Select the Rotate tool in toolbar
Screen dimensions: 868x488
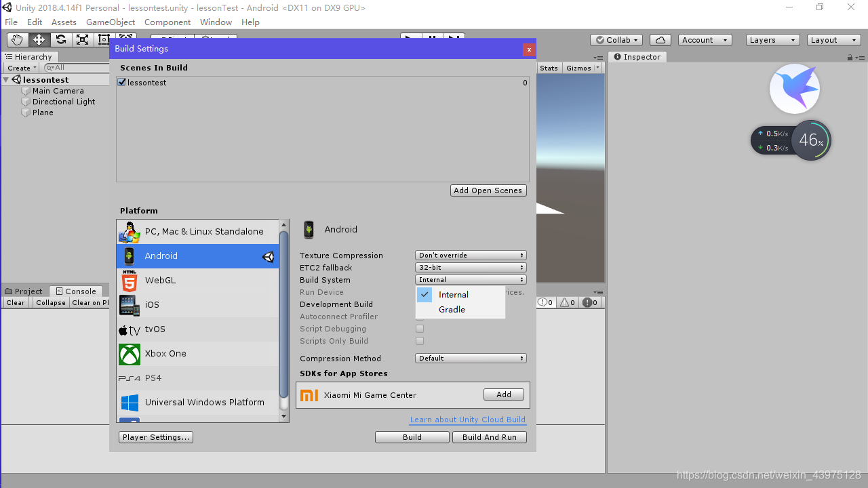coord(61,40)
